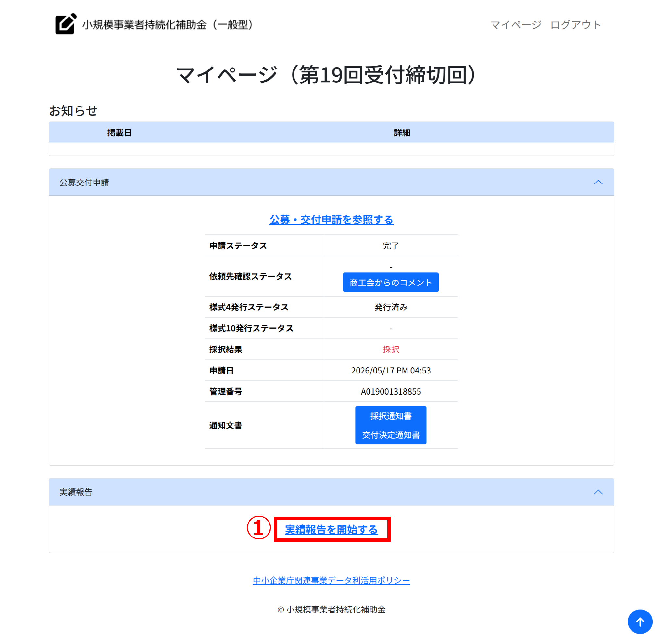Click the pencil edit logo icon
Viewport: 663px width, 644px height.
(66, 24)
